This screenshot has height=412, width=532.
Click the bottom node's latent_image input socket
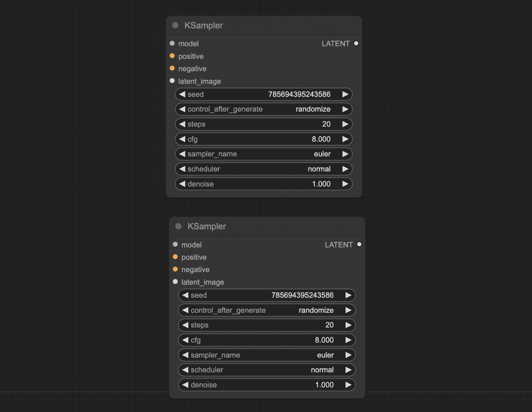(x=175, y=282)
